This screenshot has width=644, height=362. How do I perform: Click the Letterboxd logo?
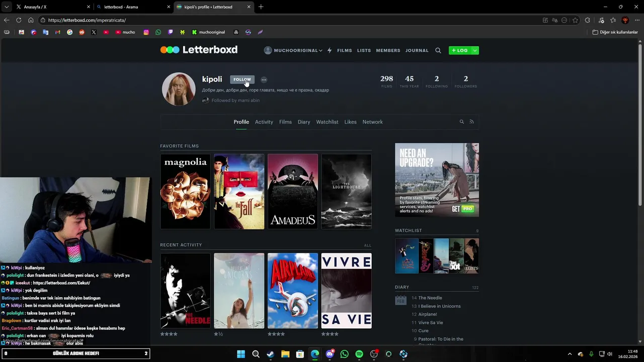[199, 50]
